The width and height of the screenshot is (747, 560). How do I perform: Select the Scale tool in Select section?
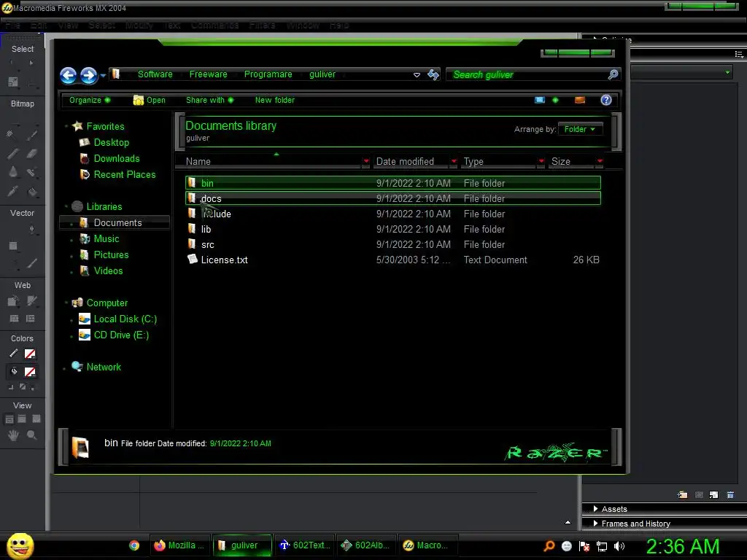(x=13, y=82)
